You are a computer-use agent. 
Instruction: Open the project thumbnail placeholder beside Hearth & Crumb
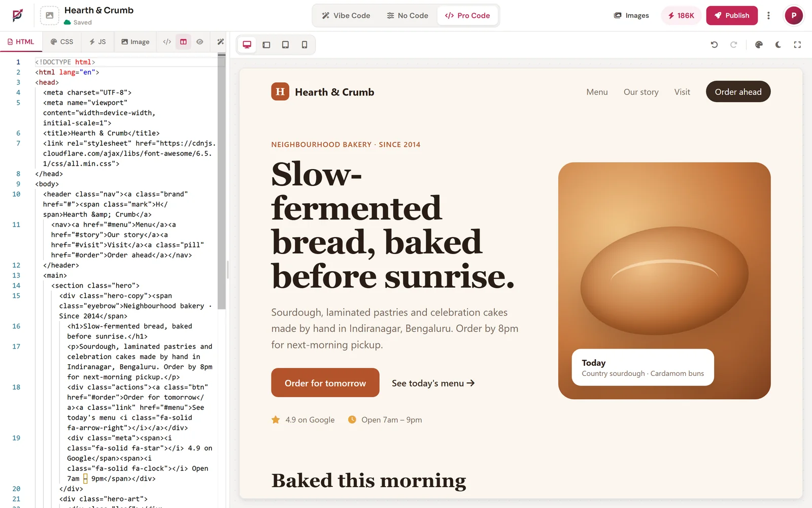[x=49, y=16]
